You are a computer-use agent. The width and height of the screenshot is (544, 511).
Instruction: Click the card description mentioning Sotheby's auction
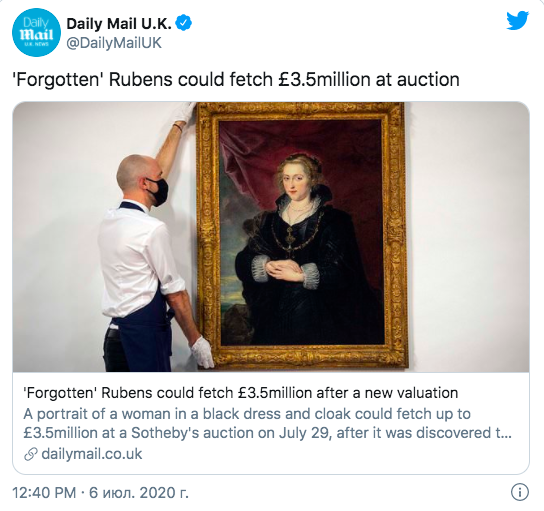pyautogui.click(x=267, y=423)
